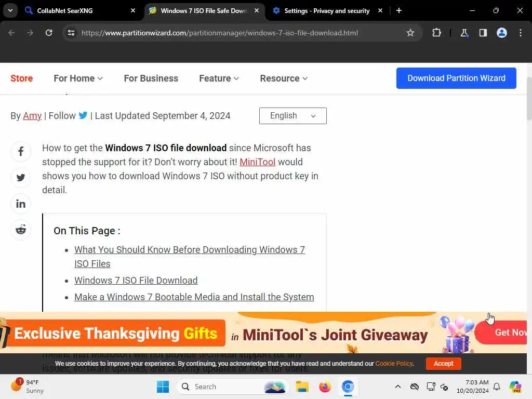Image resolution: width=532 pixels, height=399 pixels.
Task: Switch to Windows 7 ISO File tab
Action: pyautogui.click(x=204, y=10)
